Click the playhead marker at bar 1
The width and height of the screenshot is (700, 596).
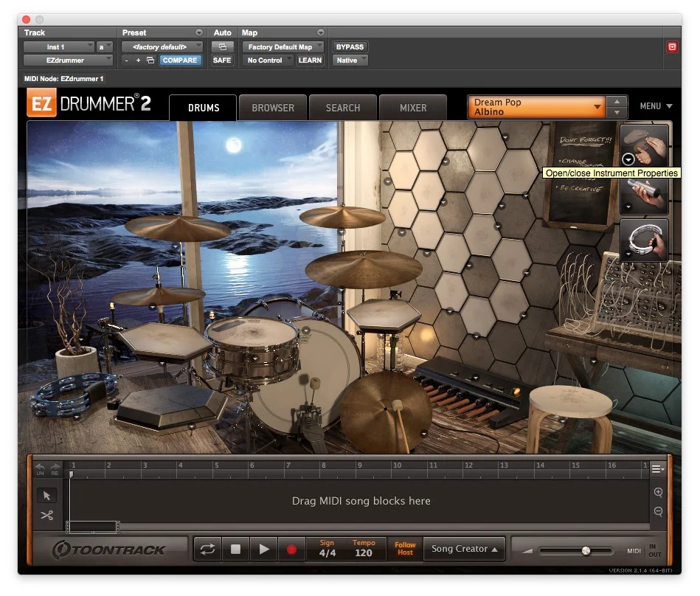(71, 474)
